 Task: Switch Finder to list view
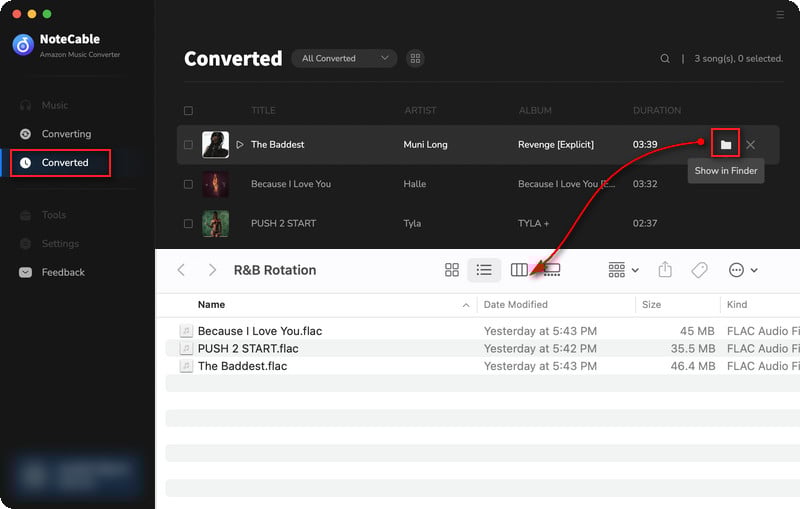(x=484, y=270)
